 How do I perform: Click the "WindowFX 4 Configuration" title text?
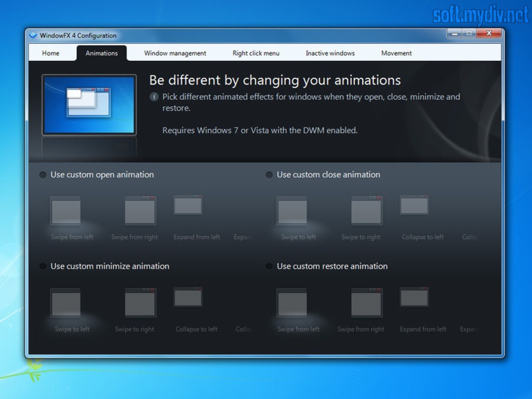click(78, 35)
